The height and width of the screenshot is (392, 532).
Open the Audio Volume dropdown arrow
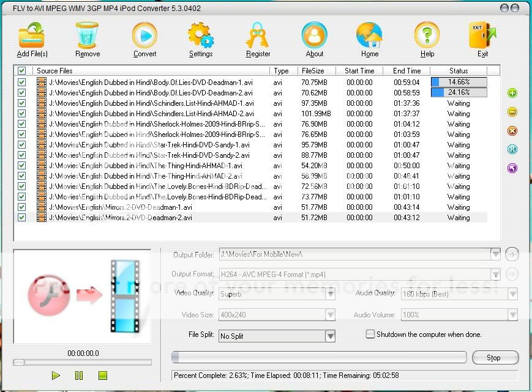pyautogui.click(x=512, y=315)
